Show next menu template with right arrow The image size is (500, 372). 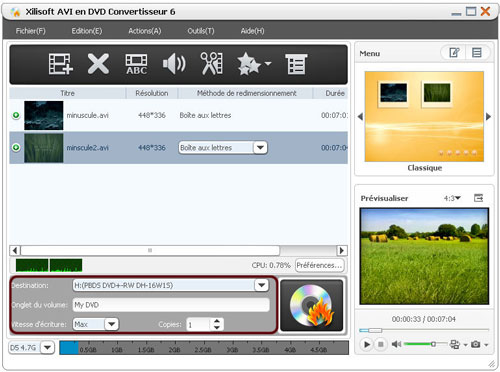pos(488,117)
